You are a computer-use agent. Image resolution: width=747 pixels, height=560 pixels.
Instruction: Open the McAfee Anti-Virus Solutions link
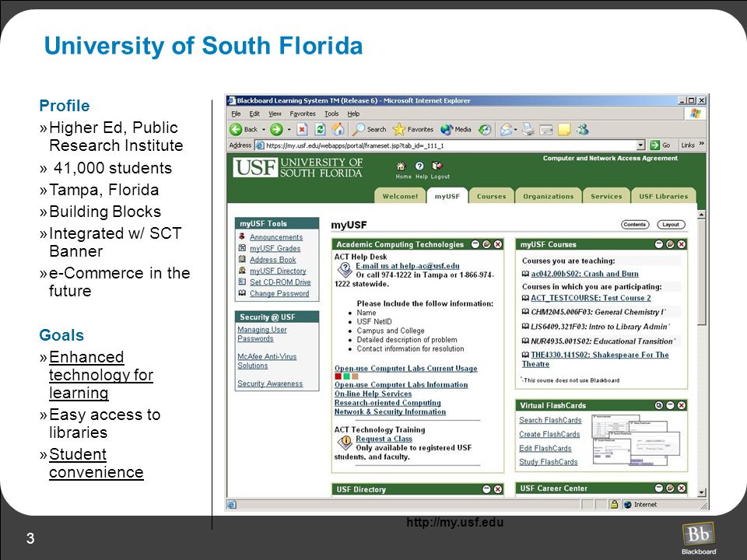pyautogui.click(x=267, y=361)
